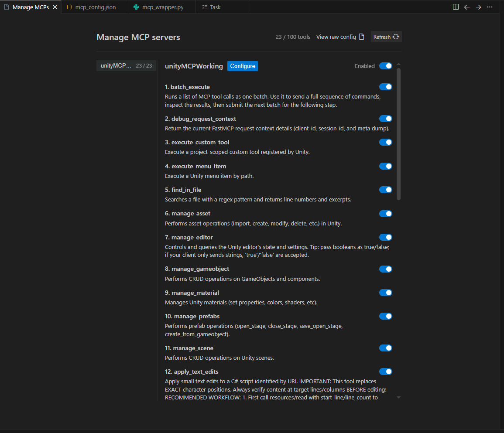Click the 10. manage_prefabs tool name
The image size is (504, 433).
(x=192, y=317)
